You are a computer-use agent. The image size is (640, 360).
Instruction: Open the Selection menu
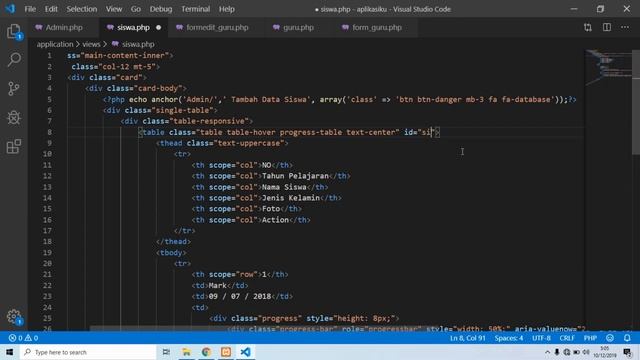(x=82, y=9)
